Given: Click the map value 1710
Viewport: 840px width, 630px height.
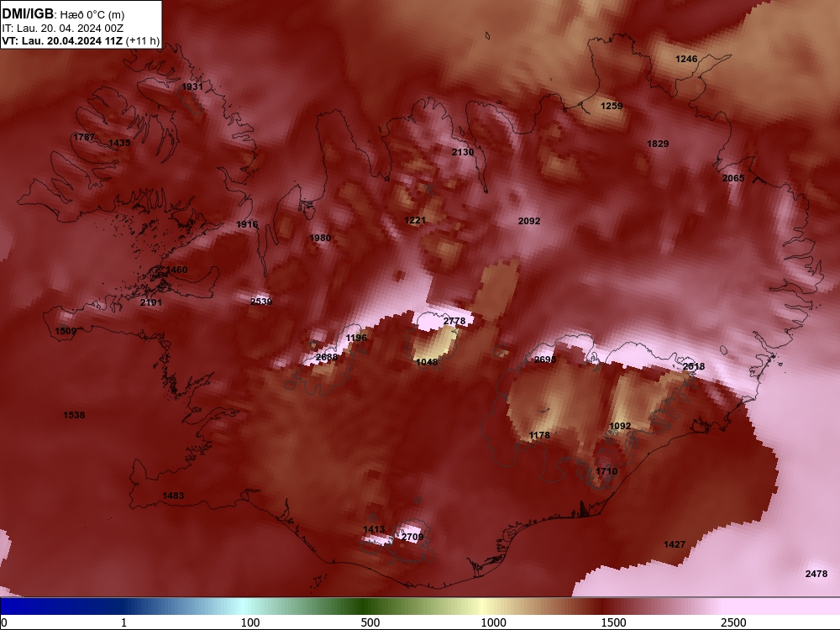Looking at the screenshot, I should coord(607,471).
